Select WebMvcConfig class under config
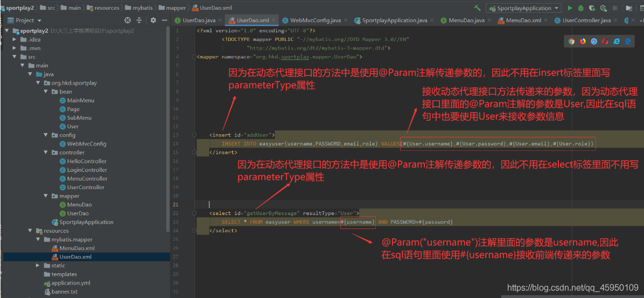Viewport: 644px width, 298px height. pos(83,144)
